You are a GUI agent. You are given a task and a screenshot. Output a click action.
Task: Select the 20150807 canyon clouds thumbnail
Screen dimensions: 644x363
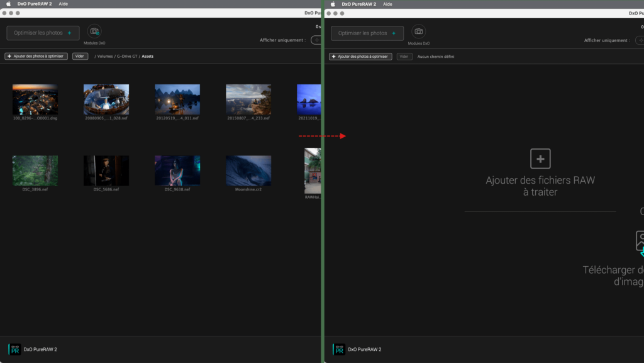click(x=248, y=99)
